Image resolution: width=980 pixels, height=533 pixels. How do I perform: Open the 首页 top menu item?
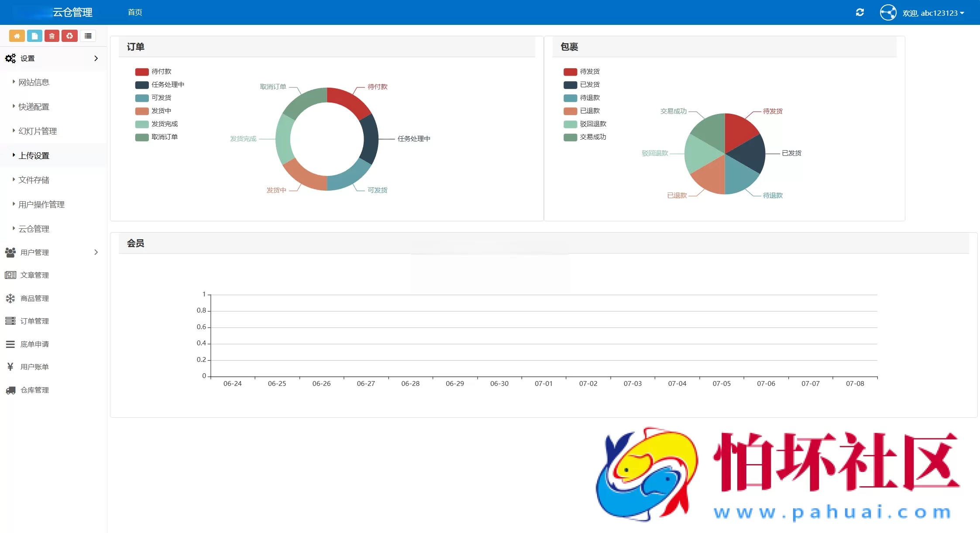click(135, 12)
